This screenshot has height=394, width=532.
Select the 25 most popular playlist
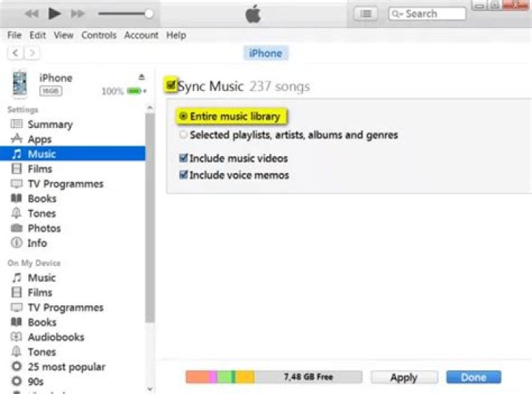pyautogui.click(x=66, y=367)
